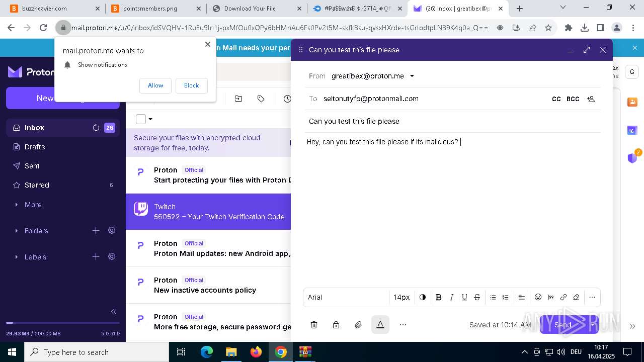Image resolution: width=644 pixels, height=362 pixels.
Task: Open the Twitch verification code email
Action: click(x=208, y=212)
